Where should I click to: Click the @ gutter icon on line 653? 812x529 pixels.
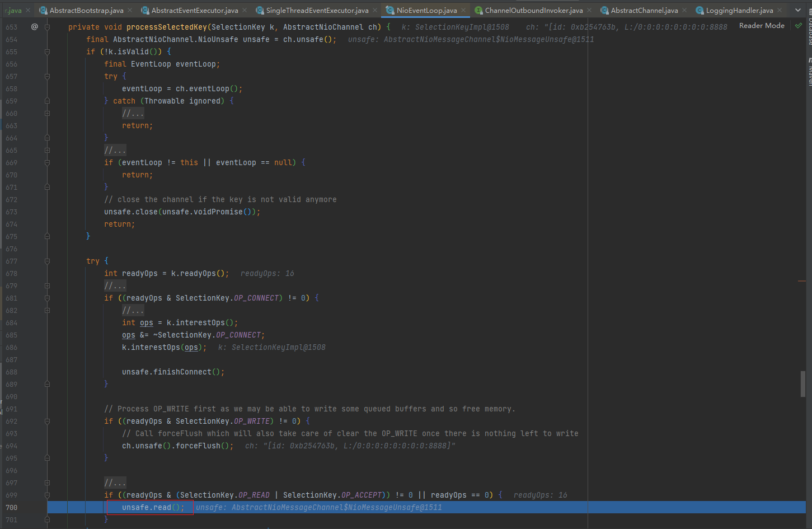(x=35, y=27)
